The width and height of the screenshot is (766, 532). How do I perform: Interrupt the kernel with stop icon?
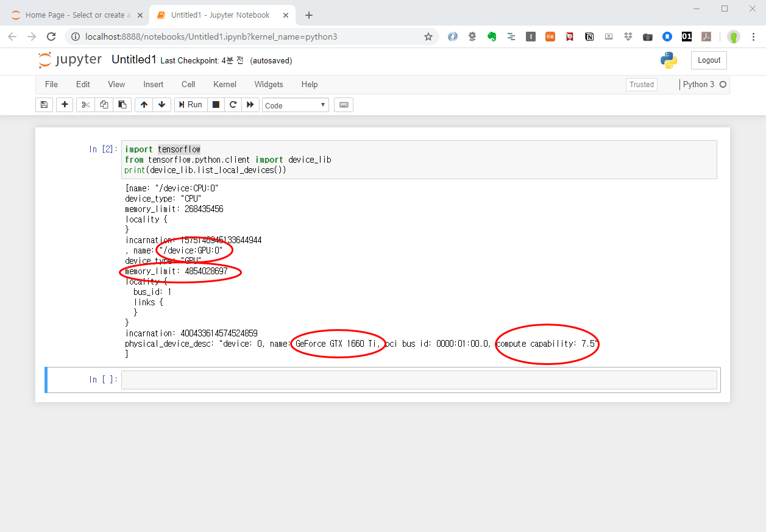pos(216,105)
